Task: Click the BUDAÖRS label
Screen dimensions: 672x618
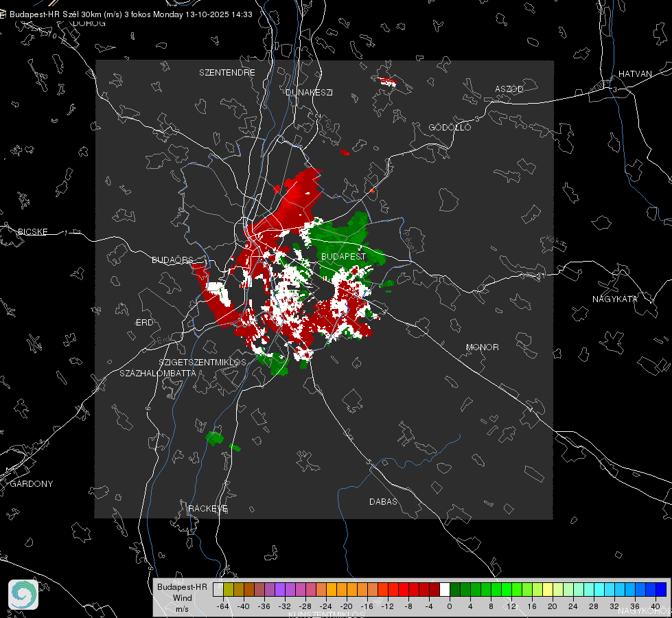Action: click(173, 260)
